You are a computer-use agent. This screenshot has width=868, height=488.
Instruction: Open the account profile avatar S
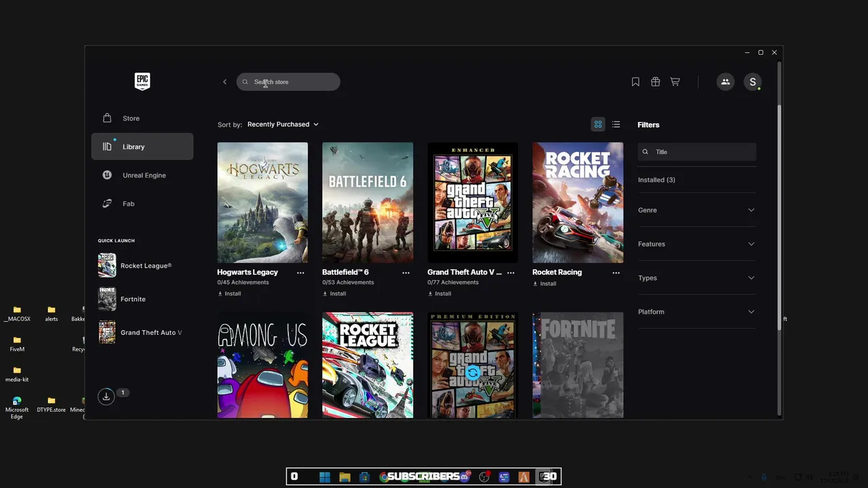click(x=752, y=82)
